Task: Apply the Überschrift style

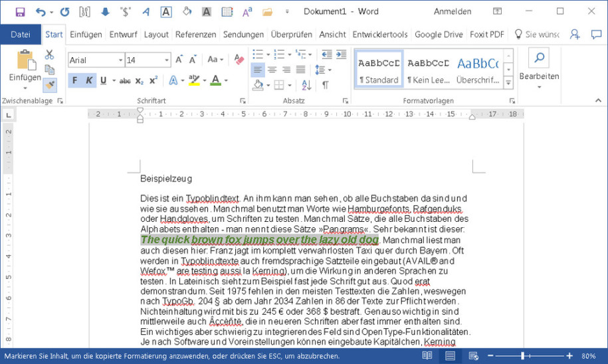Action: click(478, 70)
